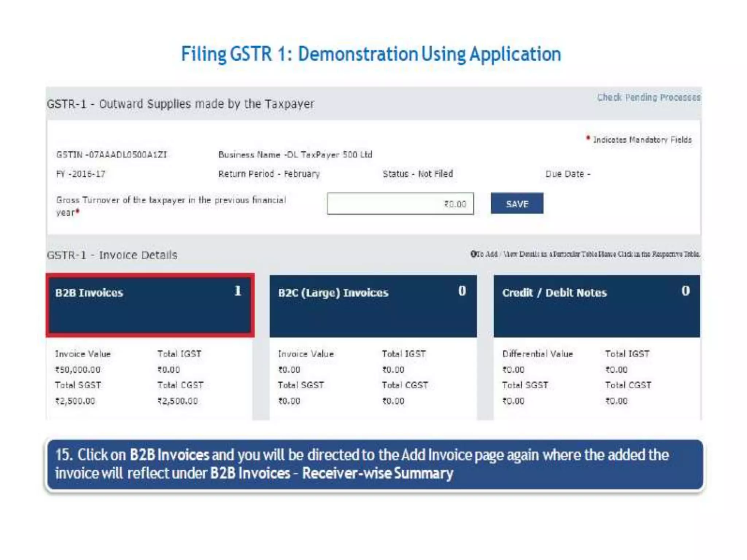Click the B2B Invoice Value ₹50,000.00 amount
The image size is (747, 560).
coord(78,370)
